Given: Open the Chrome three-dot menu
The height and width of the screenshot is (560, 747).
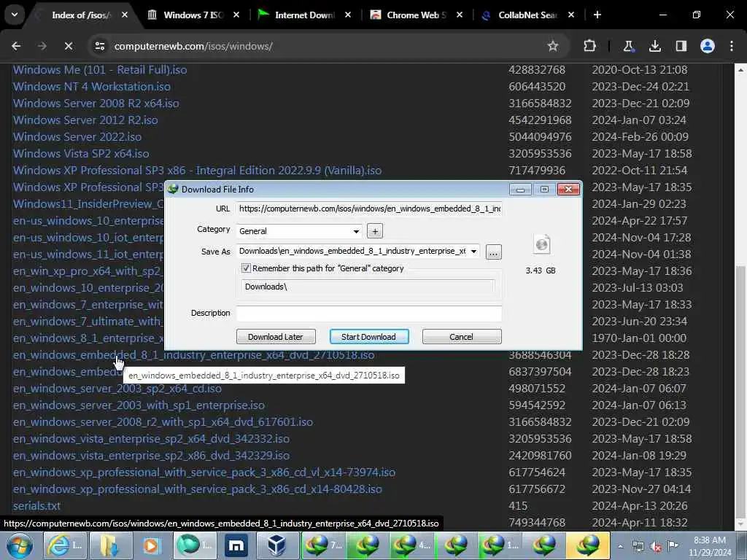Looking at the screenshot, I should (732, 46).
